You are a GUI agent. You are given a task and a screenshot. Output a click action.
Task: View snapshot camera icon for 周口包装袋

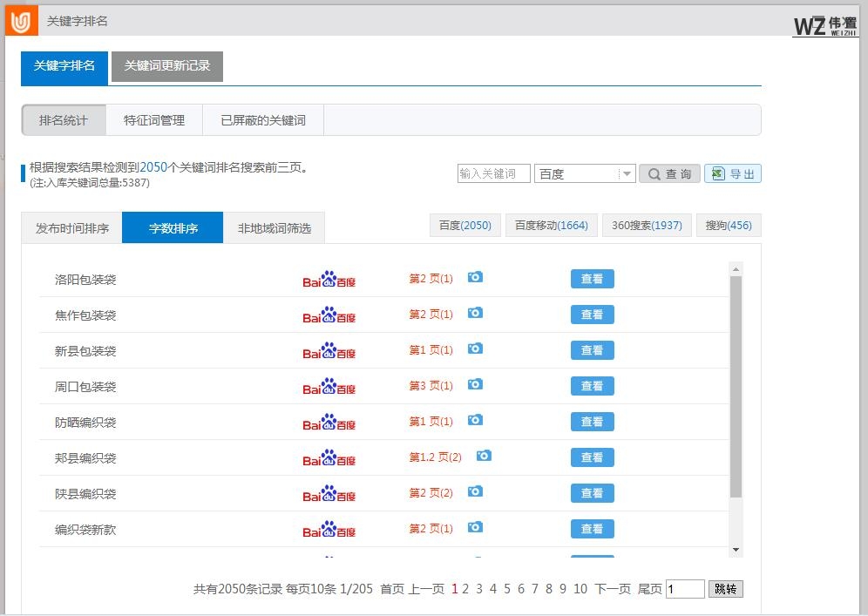(x=475, y=384)
